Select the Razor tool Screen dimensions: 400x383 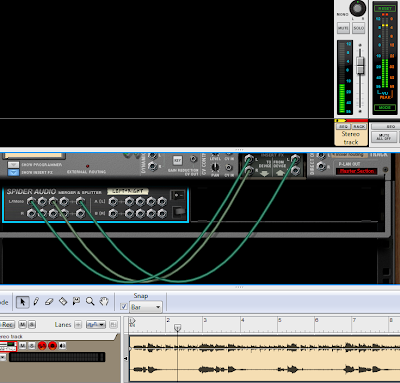(63, 302)
